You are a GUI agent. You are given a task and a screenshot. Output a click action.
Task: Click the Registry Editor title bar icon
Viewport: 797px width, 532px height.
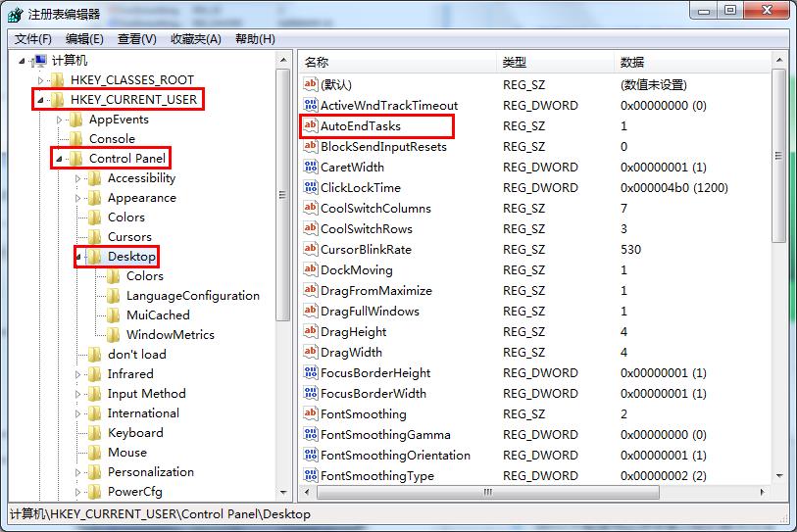coord(15,14)
